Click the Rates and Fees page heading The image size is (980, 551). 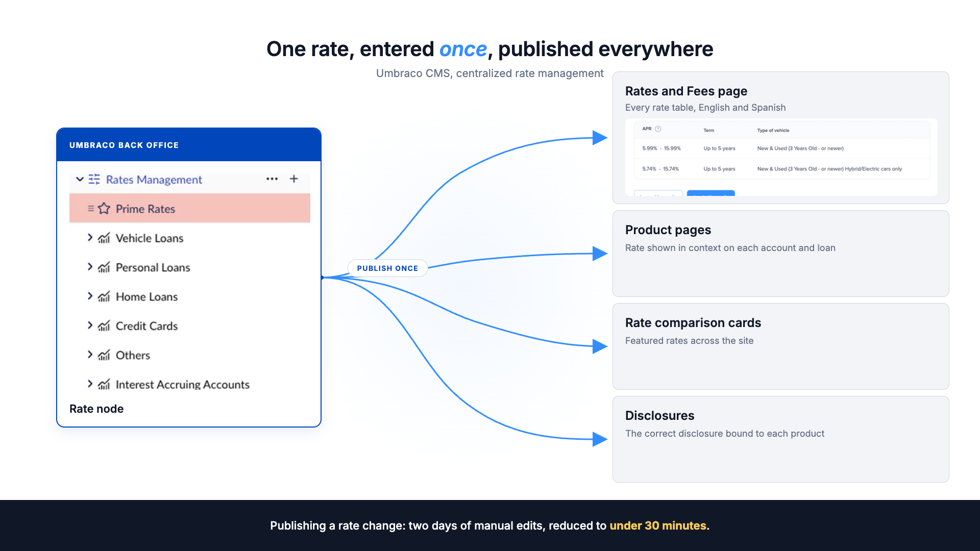click(686, 91)
